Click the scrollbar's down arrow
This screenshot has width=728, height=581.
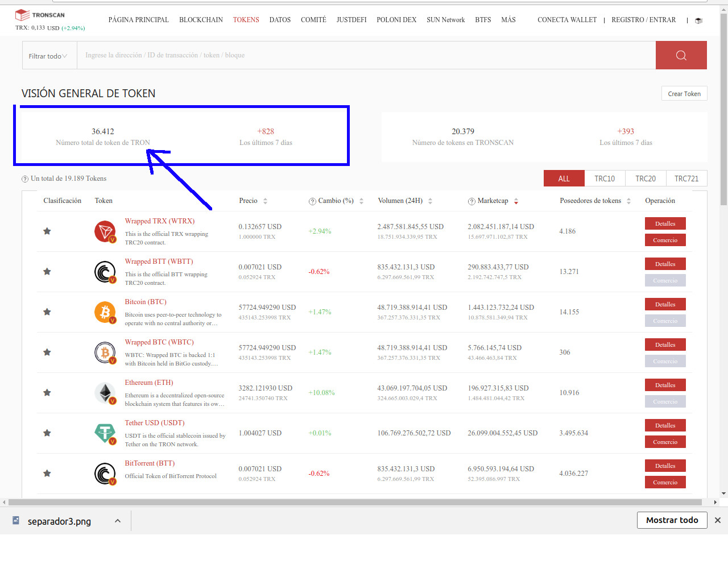coord(723,493)
